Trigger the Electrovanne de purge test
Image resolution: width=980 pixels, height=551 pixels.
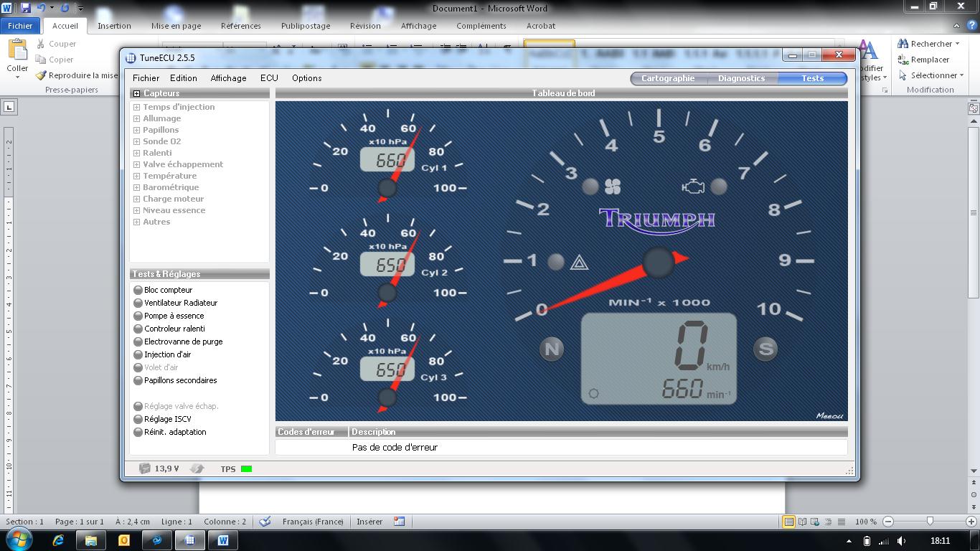point(178,342)
